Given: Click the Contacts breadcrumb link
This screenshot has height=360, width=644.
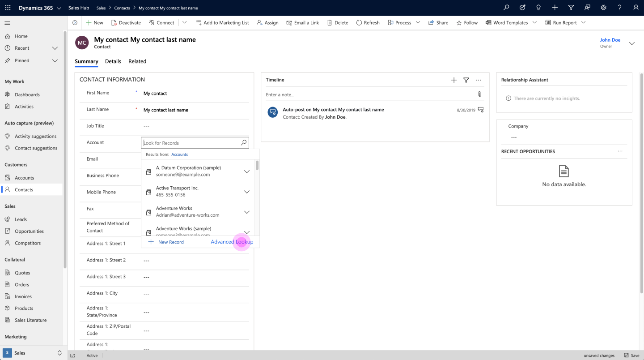Looking at the screenshot, I should [x=122, y=8].
